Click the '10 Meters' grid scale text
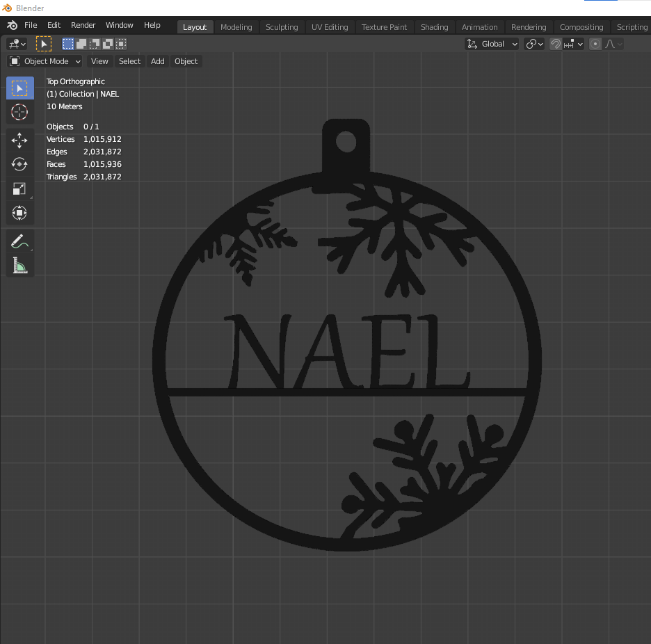Image resolution: width=651 pixels, height=644 pixels. click(65, 106)
